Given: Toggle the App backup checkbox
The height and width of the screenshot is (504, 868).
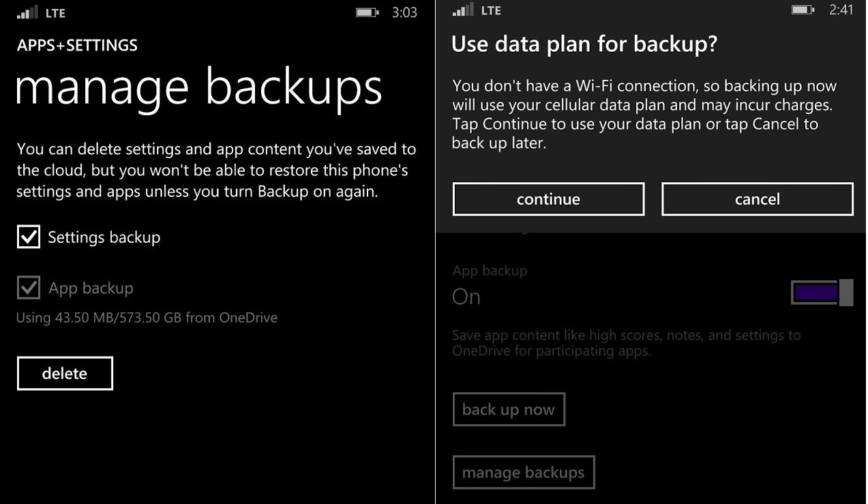Looking at the screenshot, I should (29, 288).
